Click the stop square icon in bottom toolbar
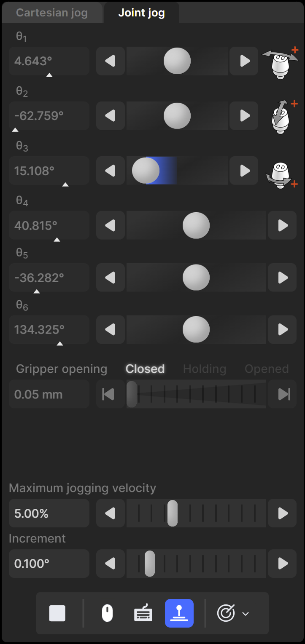Screen dimensions: 305x644 tap(57, 613)
